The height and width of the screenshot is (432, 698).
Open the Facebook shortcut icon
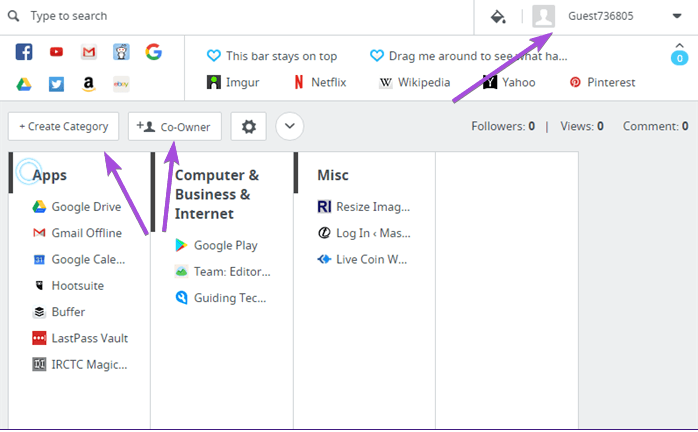tap(24, 52)
